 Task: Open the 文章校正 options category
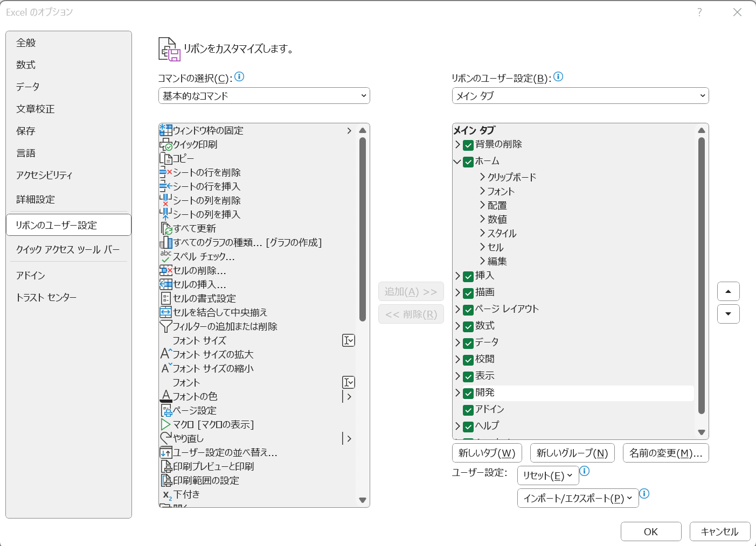pos(68,109)
